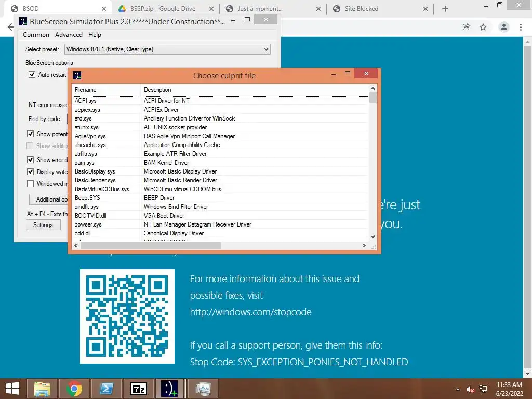Close the BSSP.zip Google Drive tab

[211, 9]
